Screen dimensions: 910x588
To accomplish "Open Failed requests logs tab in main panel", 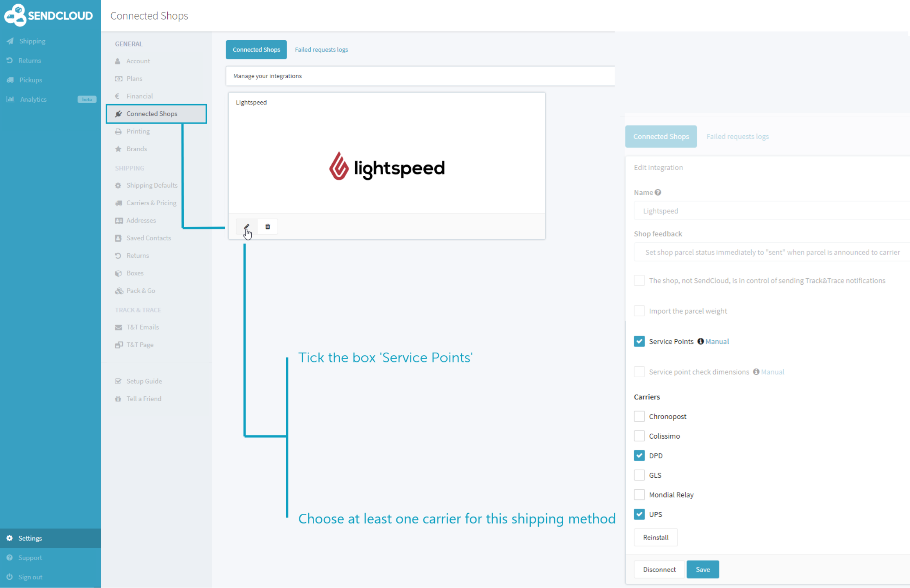I will [321, 50].
